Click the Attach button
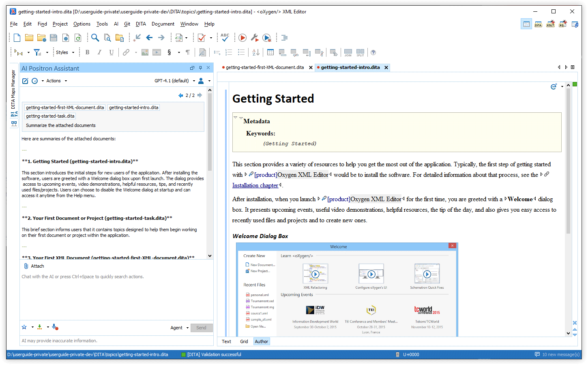Viewport: 588px width, 365px height. coord(34,266)
